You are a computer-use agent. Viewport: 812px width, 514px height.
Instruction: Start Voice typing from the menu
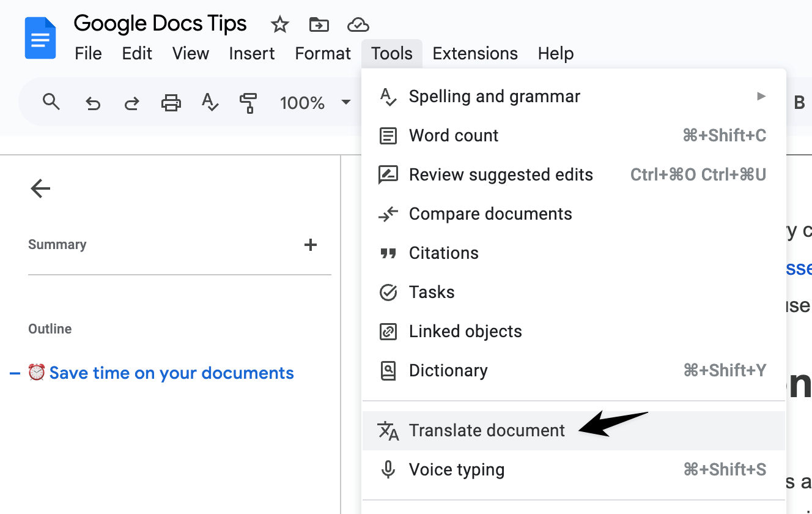(x=456, y=470)
